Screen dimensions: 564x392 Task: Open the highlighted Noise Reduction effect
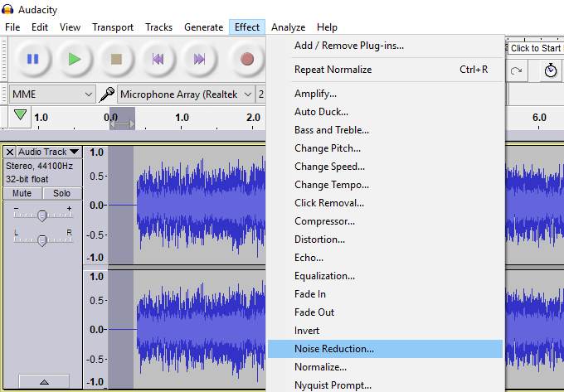tap(385, 349)
